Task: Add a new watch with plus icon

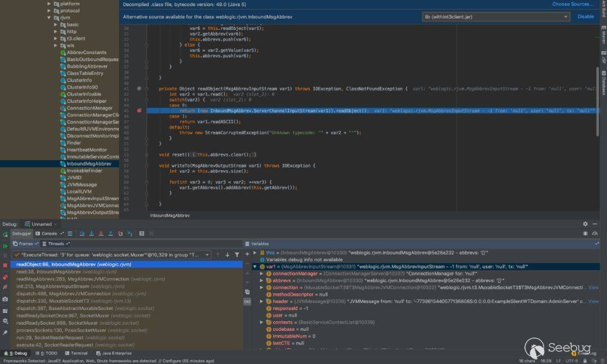Action: pyautogui.click(x=247, y=254)
